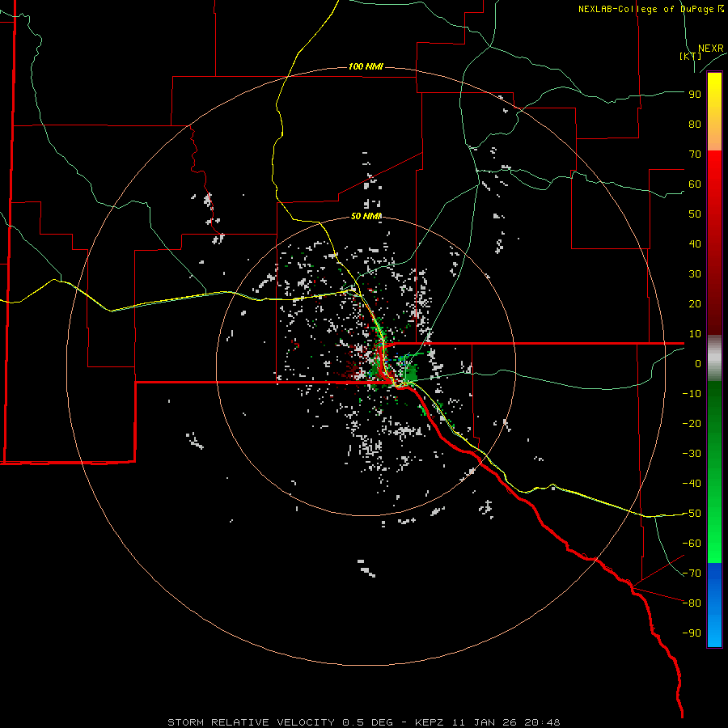Select the 30 value on the velocity scale
The image size is (728, 728).
point(695,274)
